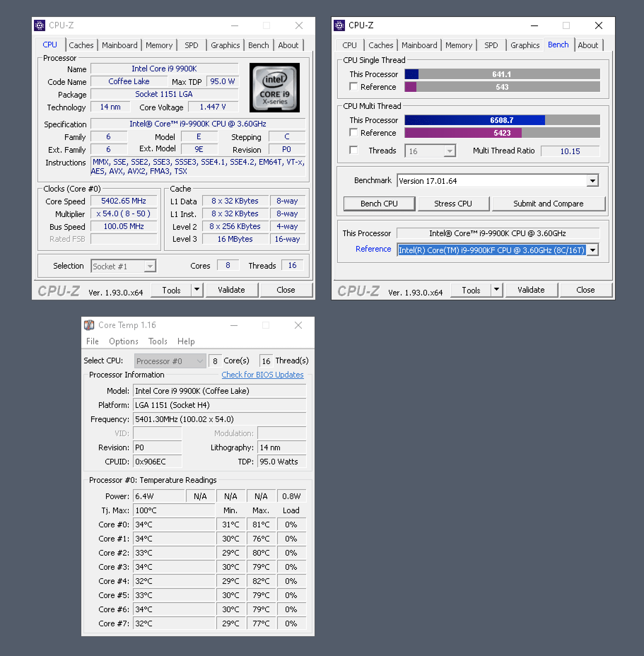
Task: Click the Core Speed value 5402.65 MHz
Action: pyautogui.click(x=124, y=201)
